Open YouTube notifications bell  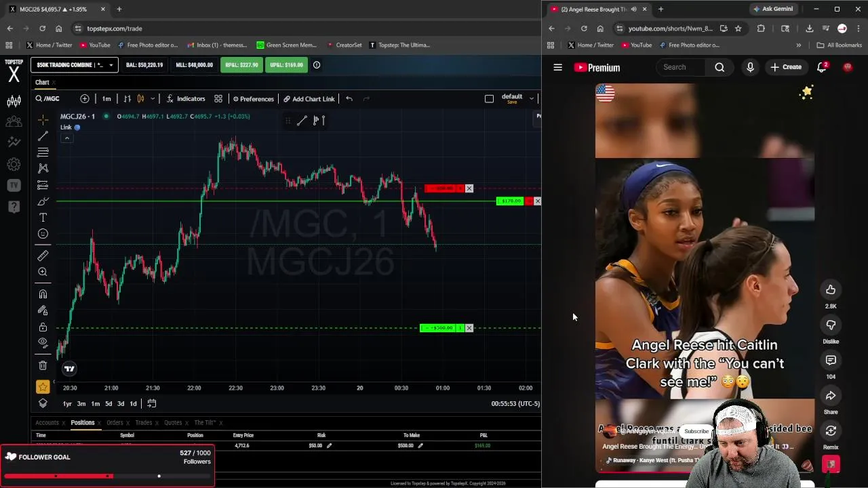[822, 67]
